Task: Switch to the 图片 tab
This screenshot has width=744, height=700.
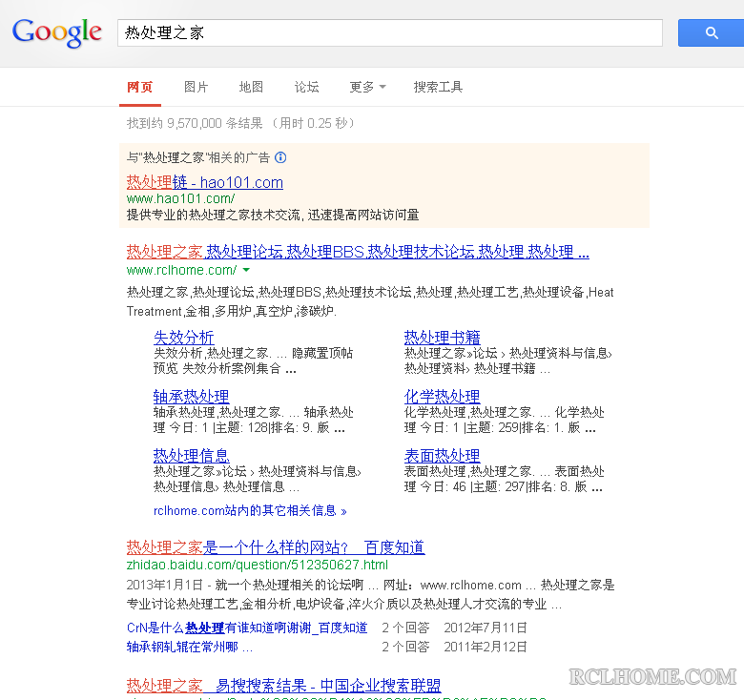Action: coord(196,87)
